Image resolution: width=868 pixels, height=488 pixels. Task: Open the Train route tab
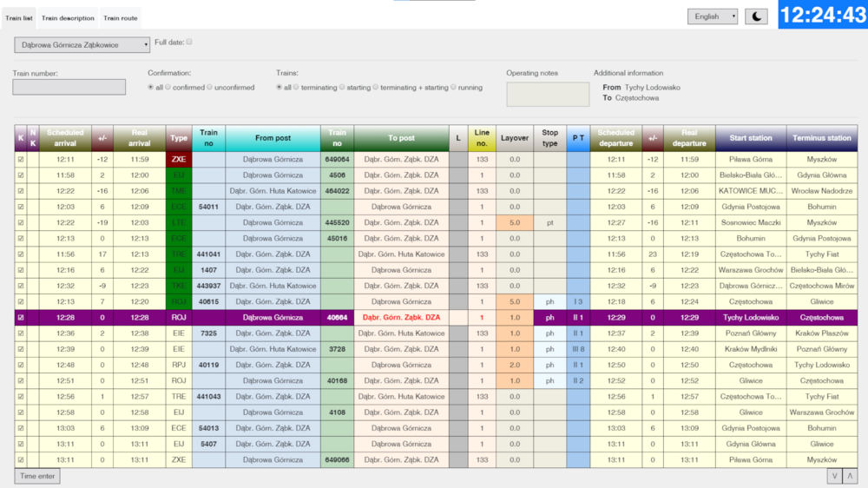coord(120,18)
